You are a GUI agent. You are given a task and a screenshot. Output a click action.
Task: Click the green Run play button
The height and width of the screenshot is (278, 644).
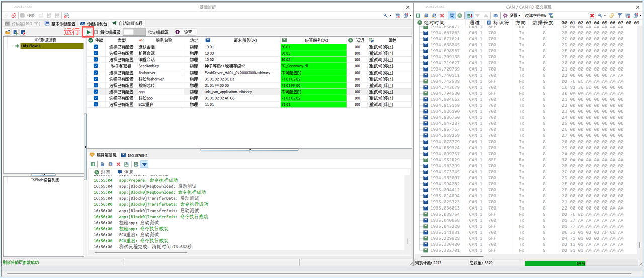[88, 32]
